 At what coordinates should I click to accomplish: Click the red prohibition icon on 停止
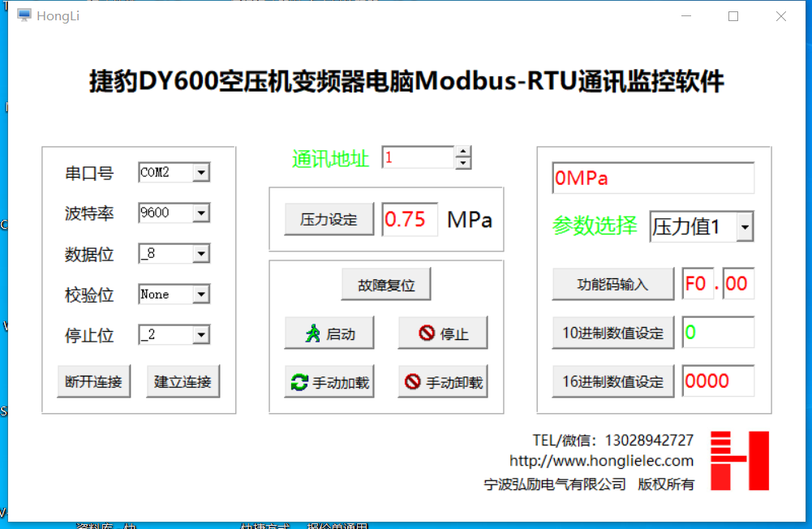[426, 333]
